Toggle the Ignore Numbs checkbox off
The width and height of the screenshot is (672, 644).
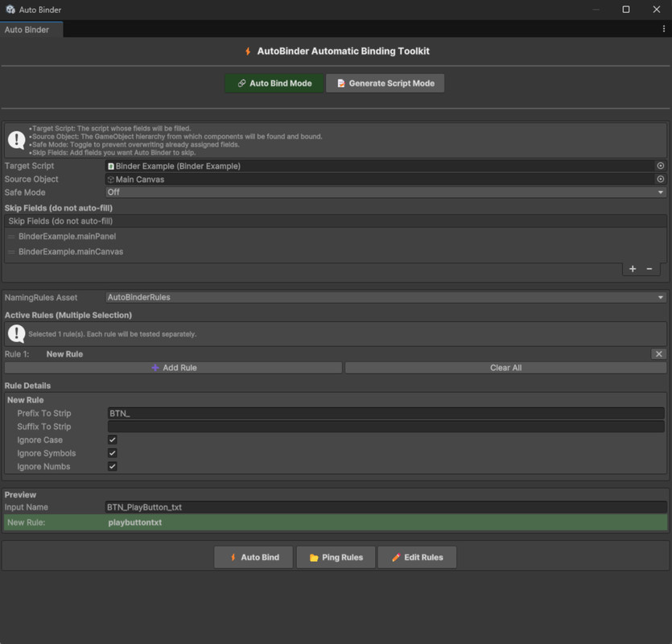click(x=112, y=466)
